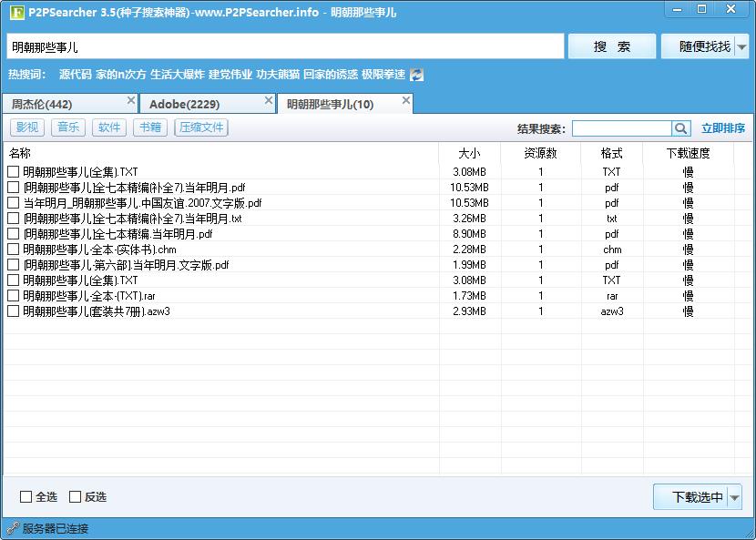The image size is (756, 540).
Task: Click the 搜索 search button
Action: point(612,46)
